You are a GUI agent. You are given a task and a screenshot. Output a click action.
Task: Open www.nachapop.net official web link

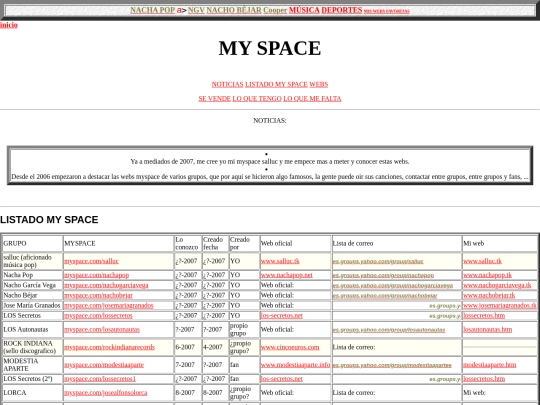pos(287,275)
